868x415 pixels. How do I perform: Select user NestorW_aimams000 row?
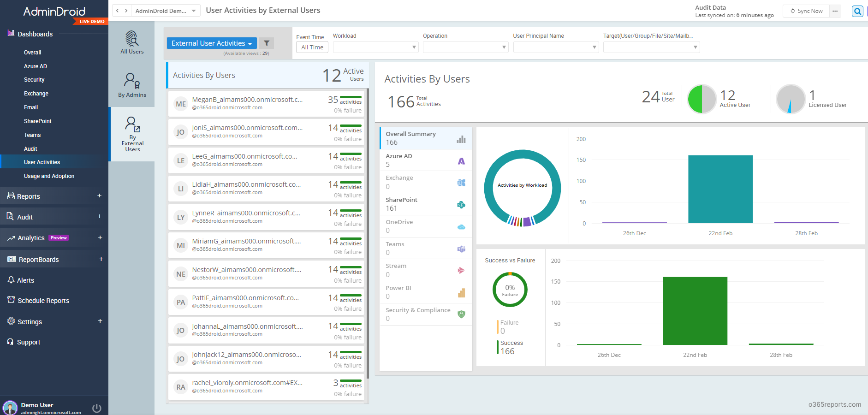pyautogui.click(x=266, y=274)
